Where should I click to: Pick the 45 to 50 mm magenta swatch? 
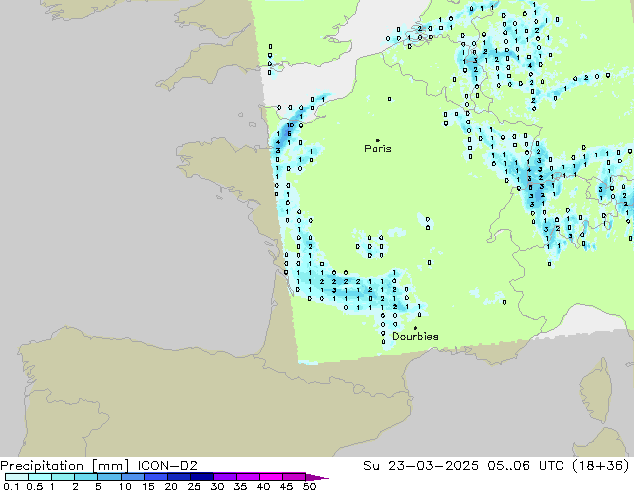(294, 477)
